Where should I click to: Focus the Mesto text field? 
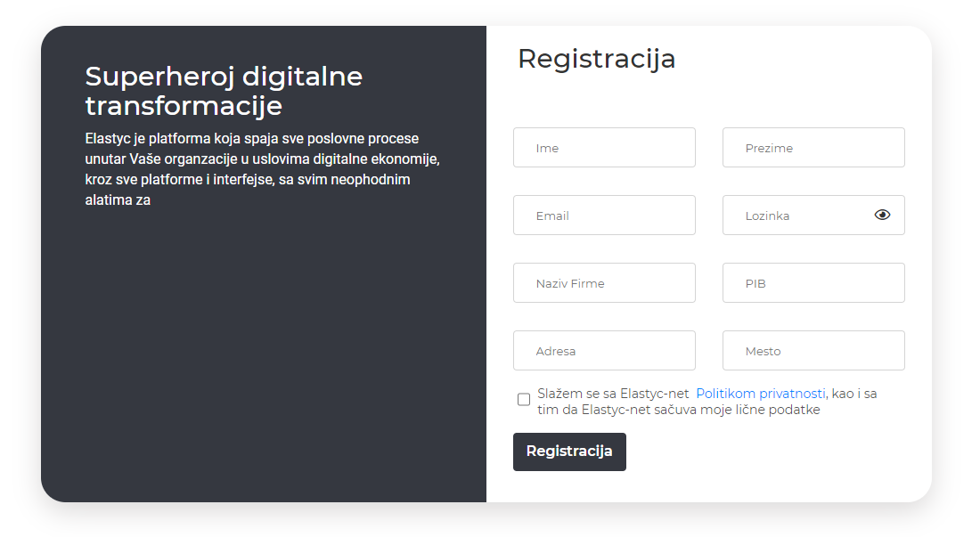coord(813,350)
